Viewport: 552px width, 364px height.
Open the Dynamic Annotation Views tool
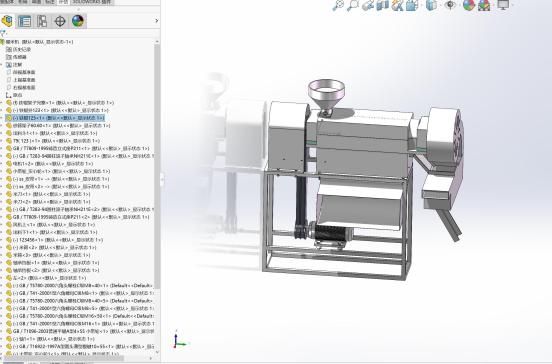pos(397,5)
